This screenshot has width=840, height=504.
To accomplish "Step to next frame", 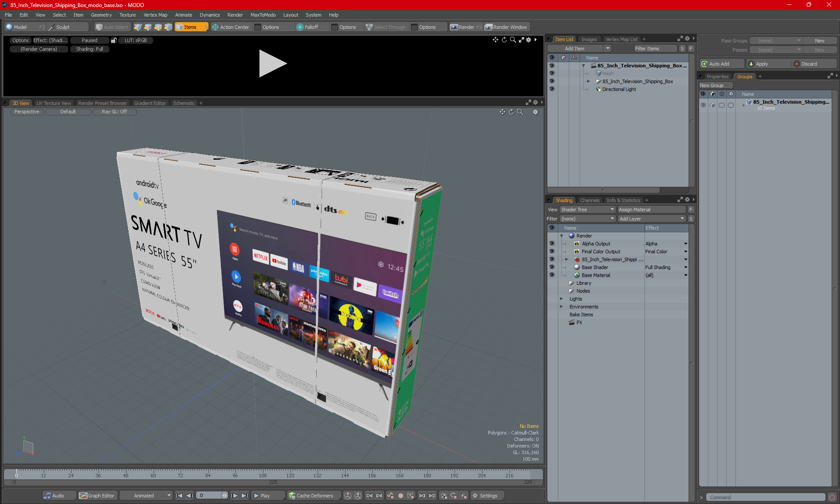I will click(234, 496).
